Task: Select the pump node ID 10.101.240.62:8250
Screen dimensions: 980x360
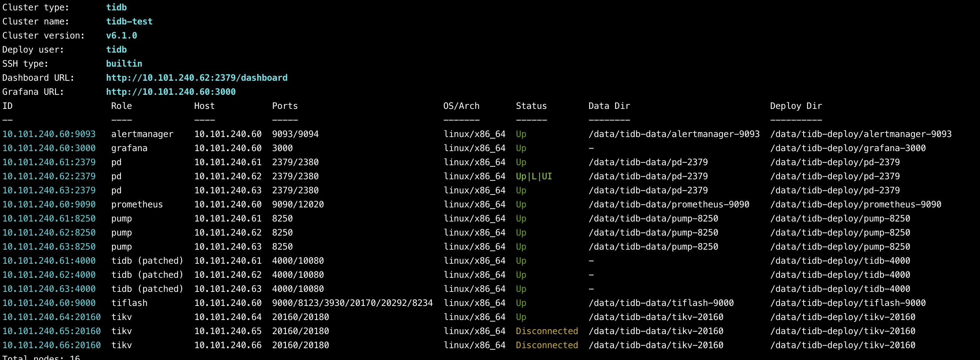Action: [x=49, y=233]
